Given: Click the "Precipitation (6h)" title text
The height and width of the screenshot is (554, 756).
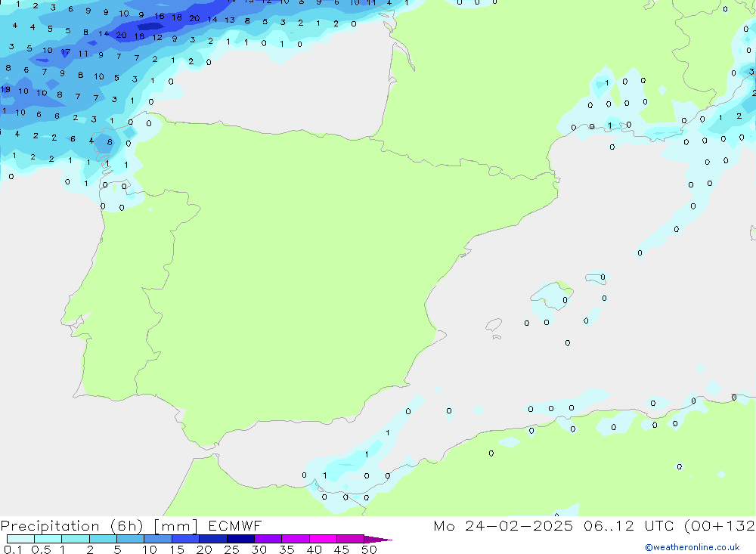Looking at the screenshot, I should (x=72, y=526).
